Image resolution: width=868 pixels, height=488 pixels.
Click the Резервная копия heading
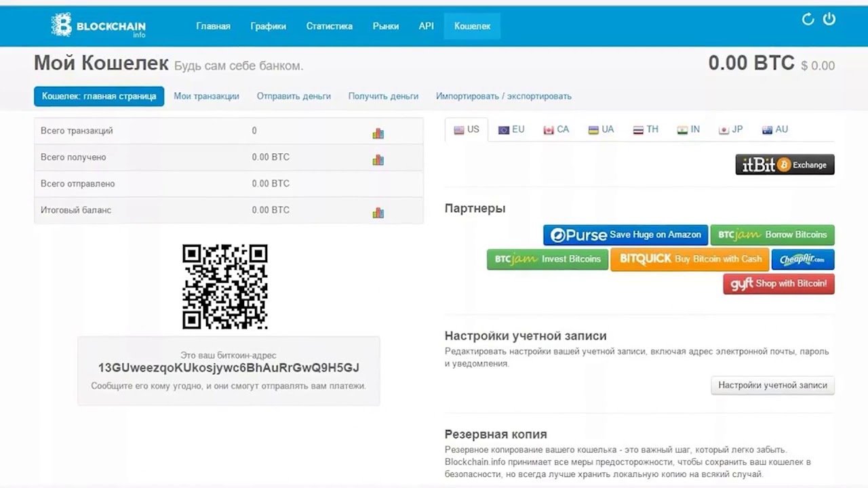click(x=496, y=434)
